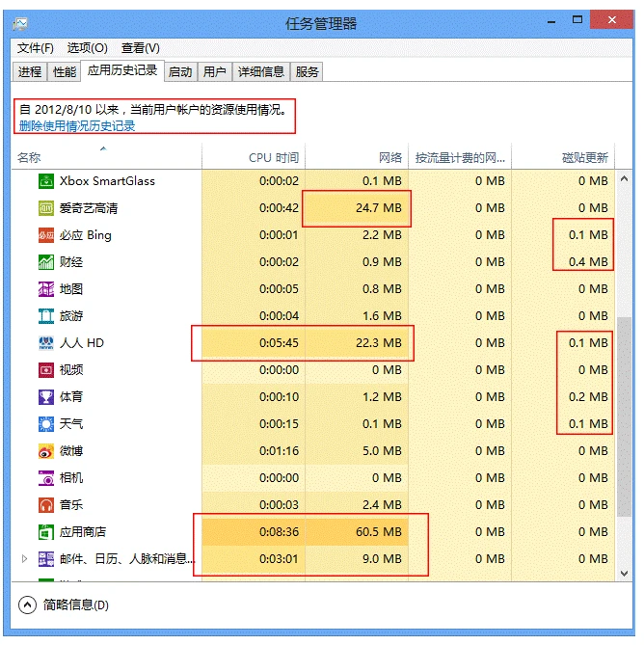Select the 应用商店 row name

[x=83, y=532]
